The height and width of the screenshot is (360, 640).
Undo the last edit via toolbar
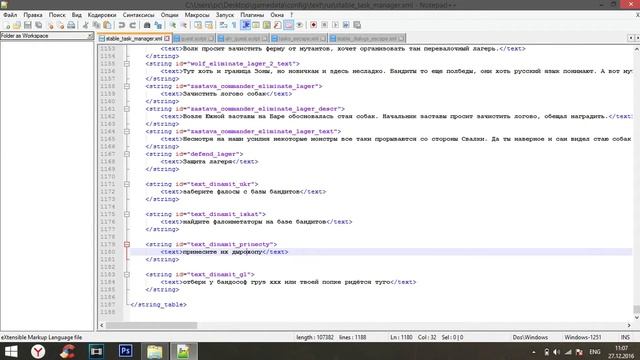[x=121, y=25]
